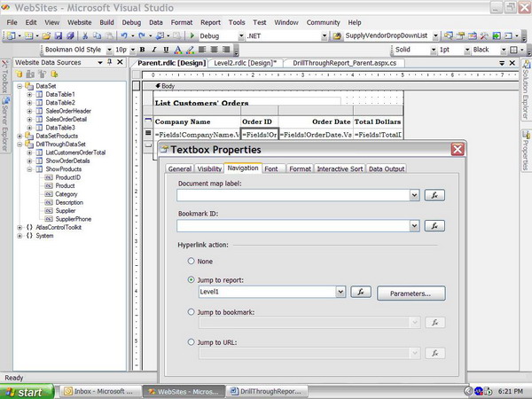Image resolution: width=532 pixels, height=399 pixels.
Task: Expand the AtlasControlToolkit node
Action: click(20, 227)
